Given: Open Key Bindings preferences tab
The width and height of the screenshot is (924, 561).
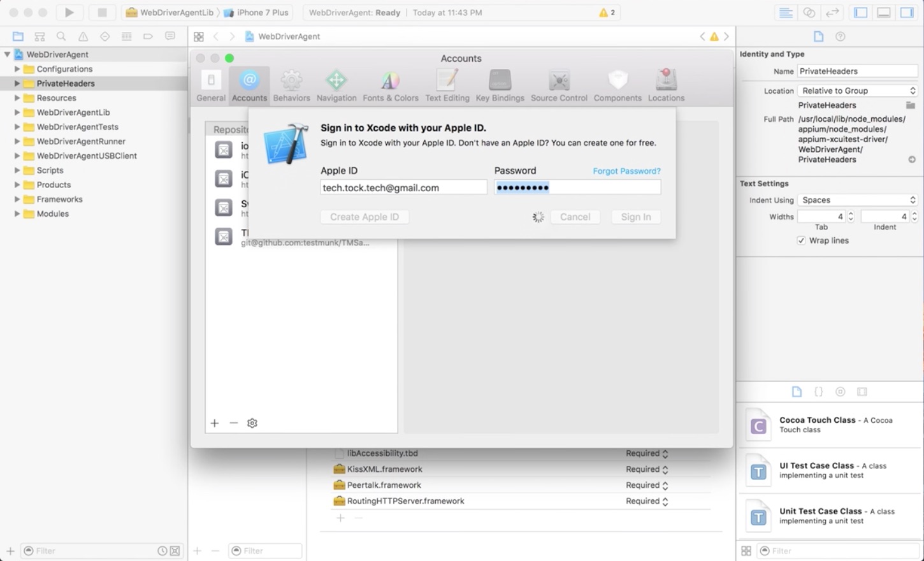Looking at the screenshot, I should [x=500, y=85].
